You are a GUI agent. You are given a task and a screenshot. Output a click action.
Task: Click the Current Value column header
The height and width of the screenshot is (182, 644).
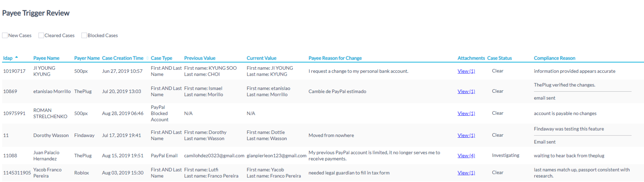[x=261, y=58]
